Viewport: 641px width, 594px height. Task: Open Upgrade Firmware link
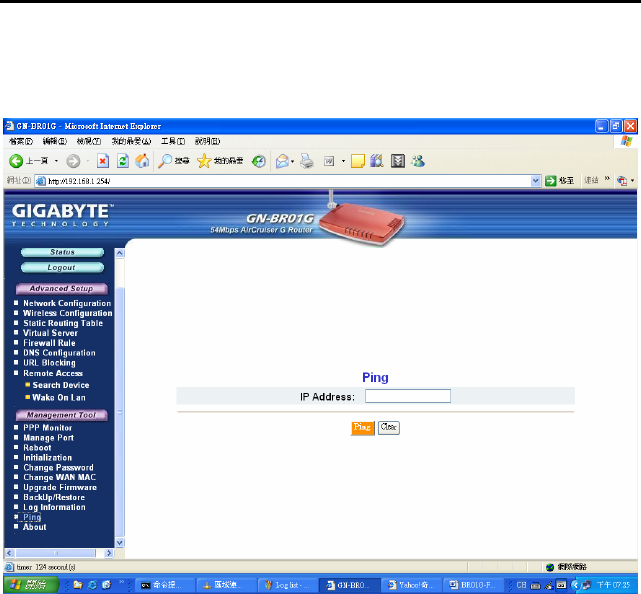pyautogui.click(x=60, y=487)
